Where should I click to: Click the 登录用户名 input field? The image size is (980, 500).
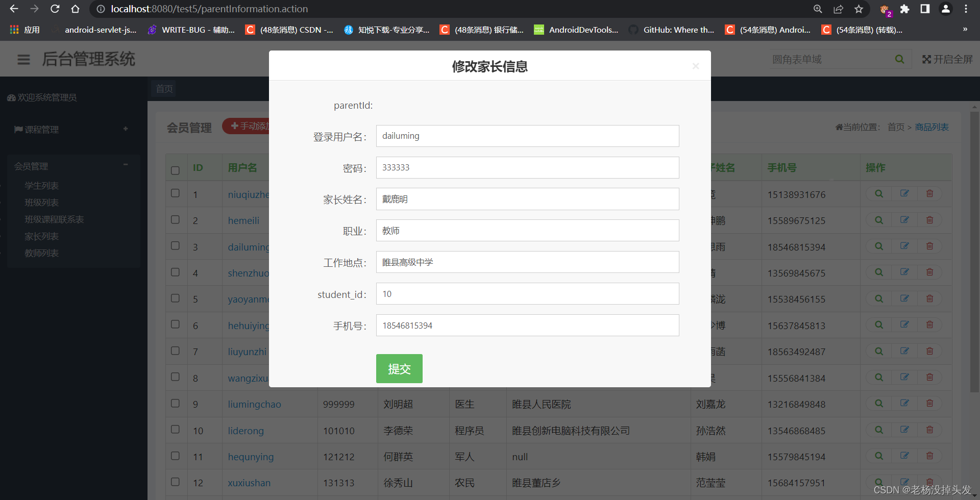tap(527, 136)
